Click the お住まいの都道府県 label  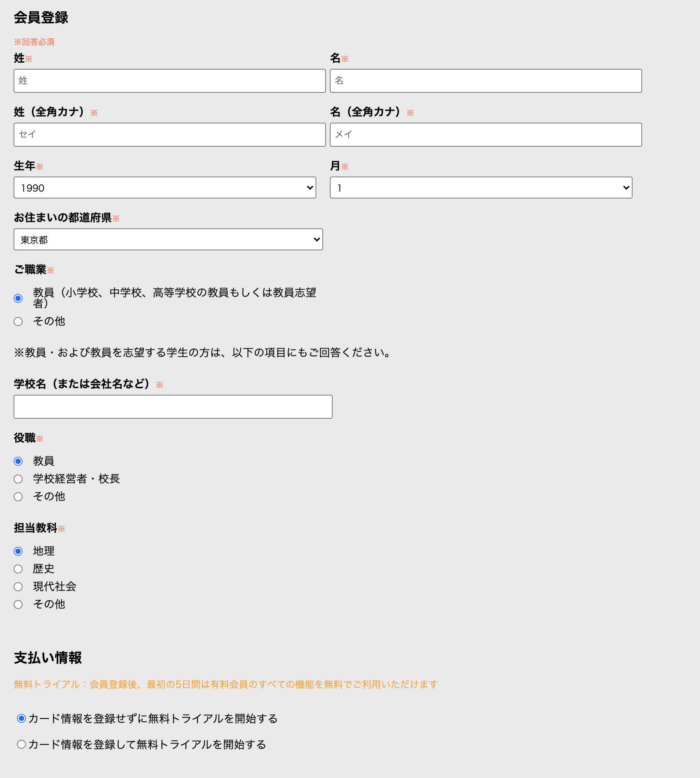63,218
